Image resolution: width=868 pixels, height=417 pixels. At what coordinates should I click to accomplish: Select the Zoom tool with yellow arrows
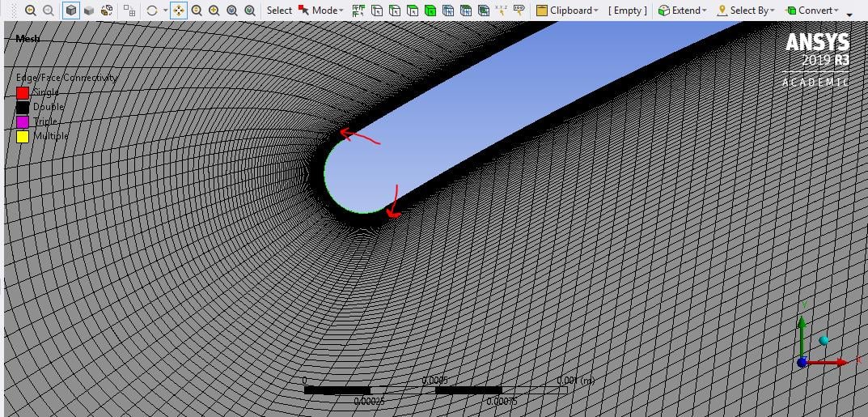tap(197, 10)
